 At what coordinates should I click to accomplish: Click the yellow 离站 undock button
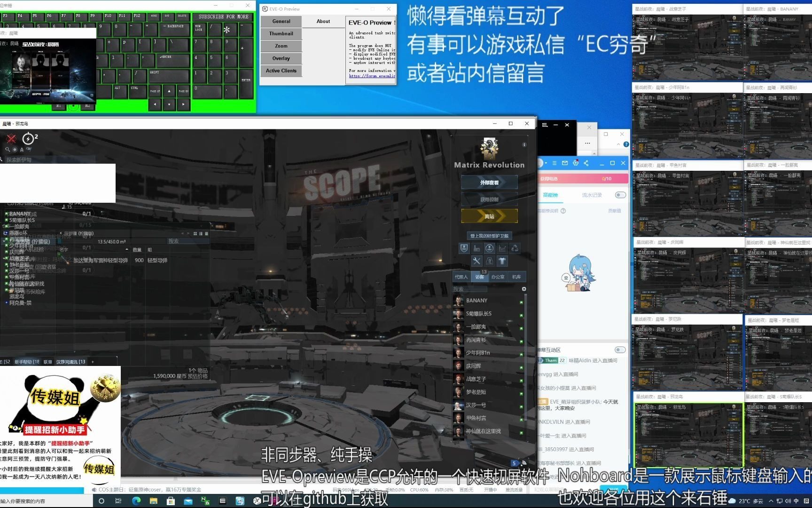point(489,216)
